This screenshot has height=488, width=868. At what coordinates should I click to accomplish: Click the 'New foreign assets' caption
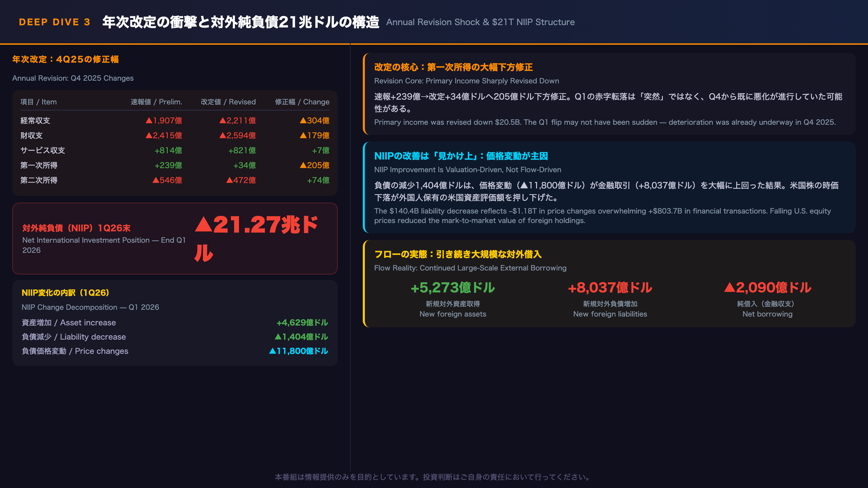pyautogui.click(x=453, y=314)
